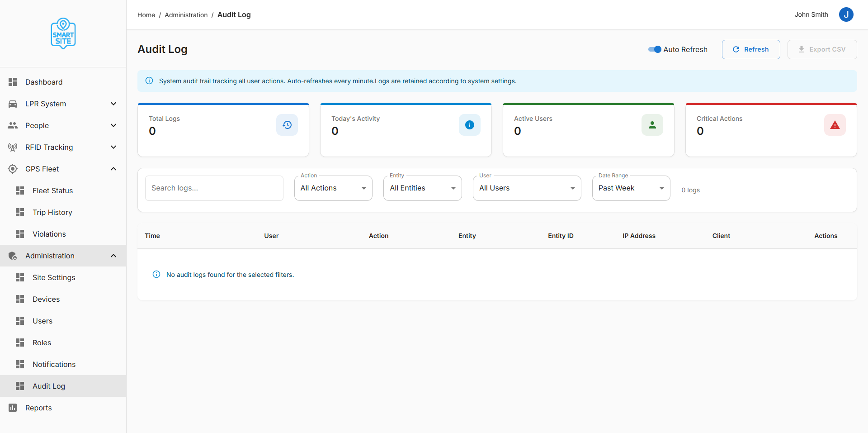Open the All Actions dropdown
The width and height of the screenshot is (868, 433).
click(x=333, y=188)
